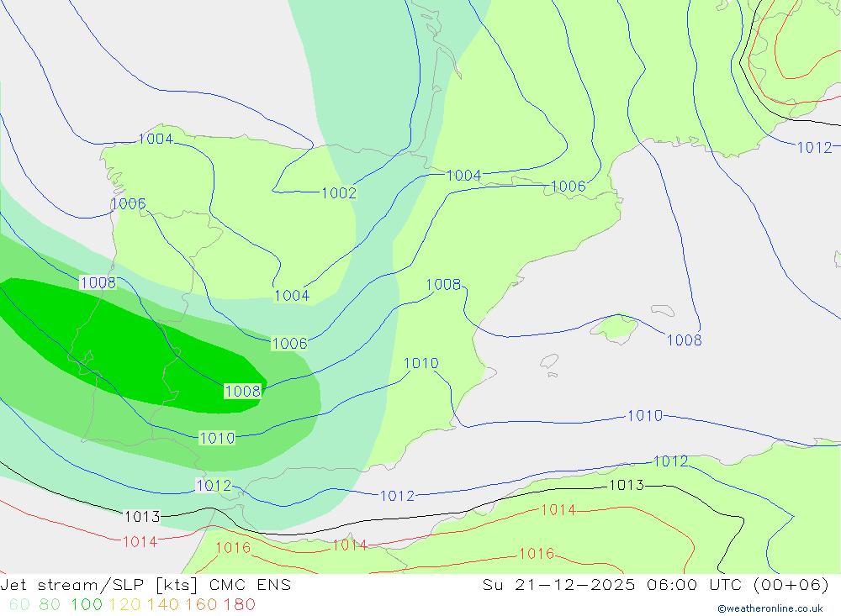Image resolution: width=841 pixels, height=616 pixels.
Task: Click the 160 kts legend value
Action: 201,604
